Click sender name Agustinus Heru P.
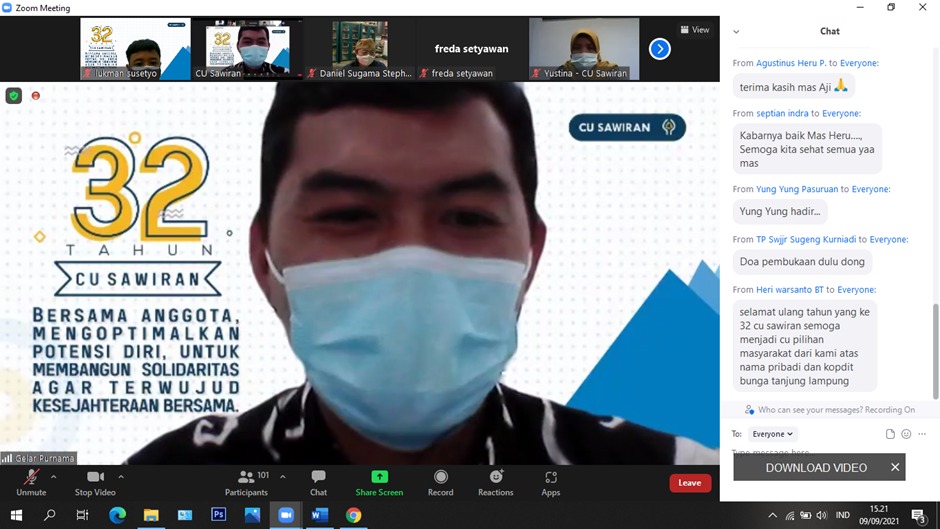Viewport: 940px width, 529px height. tap(791, 63)
